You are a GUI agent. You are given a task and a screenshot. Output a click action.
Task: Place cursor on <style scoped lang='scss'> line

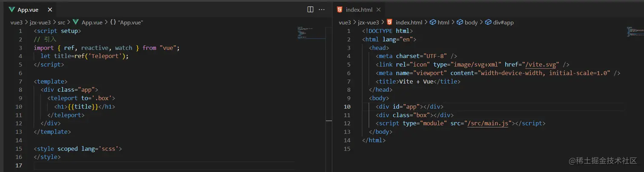tap(78, 149)
